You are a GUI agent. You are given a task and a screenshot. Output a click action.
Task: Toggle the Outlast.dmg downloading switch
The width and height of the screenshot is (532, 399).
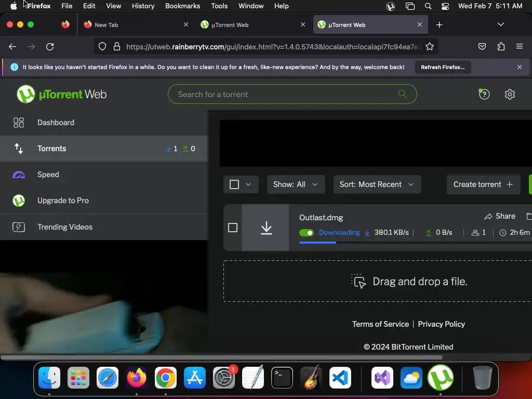[x=307, y=233]
